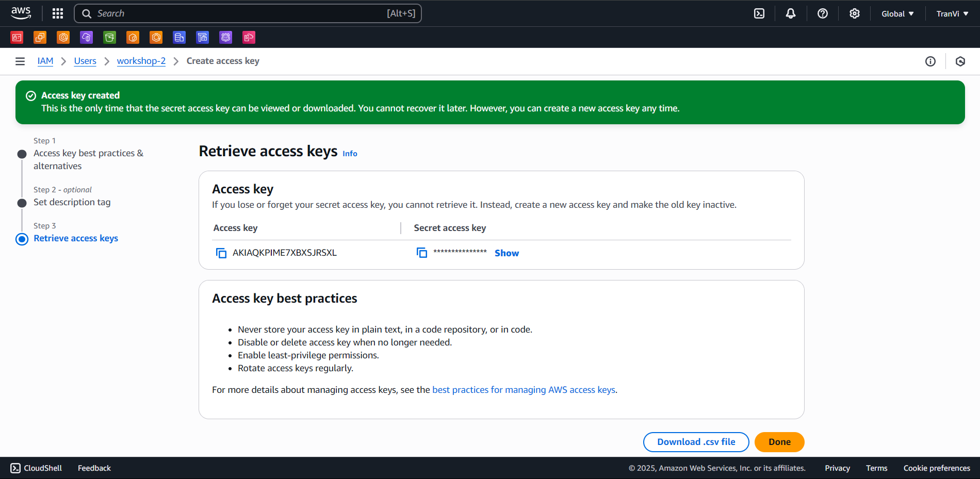Copy the access key ID to clipboard
980x479 pixels.
[221, 253]
